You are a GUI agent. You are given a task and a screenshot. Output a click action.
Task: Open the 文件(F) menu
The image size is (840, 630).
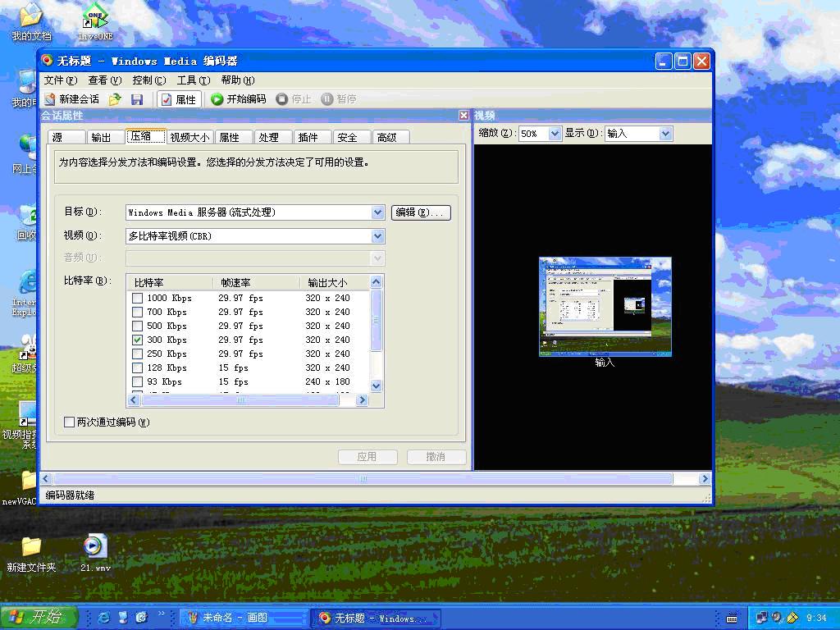(60, 80)
